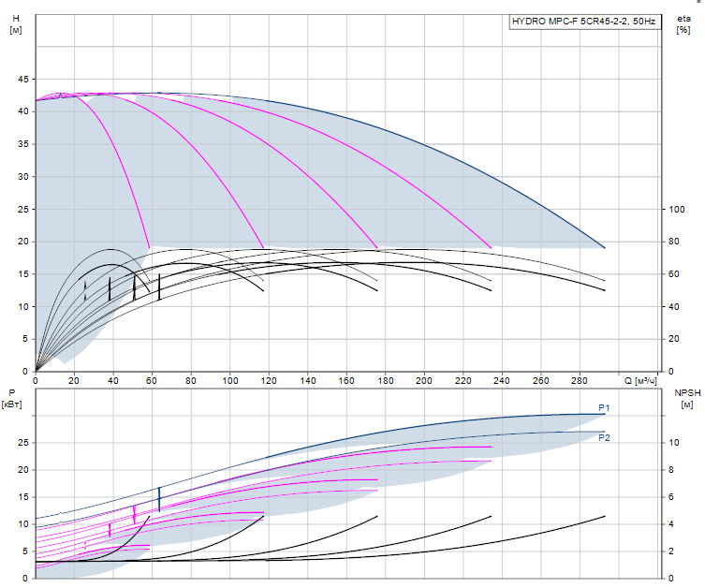Screen dimensions: 705x588
Task: Click the 100 tick on the eta axis
Action: [x=676, y=209]
